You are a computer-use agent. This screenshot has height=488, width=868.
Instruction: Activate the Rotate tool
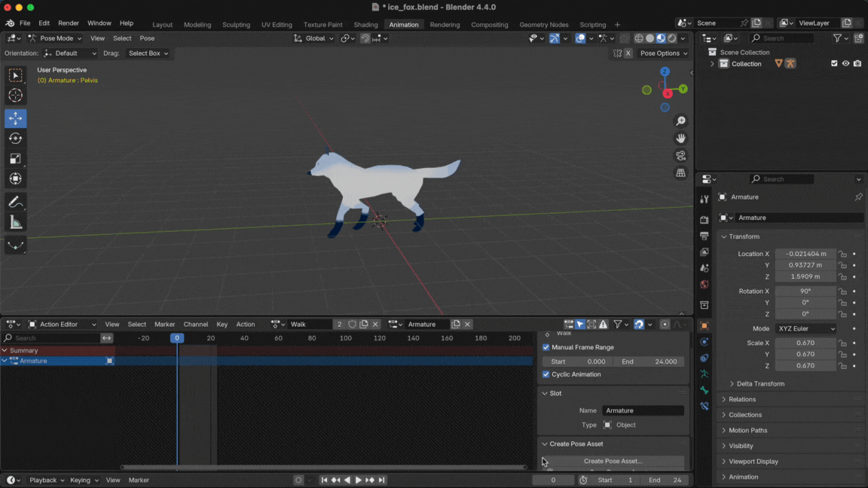coord(16,139)
